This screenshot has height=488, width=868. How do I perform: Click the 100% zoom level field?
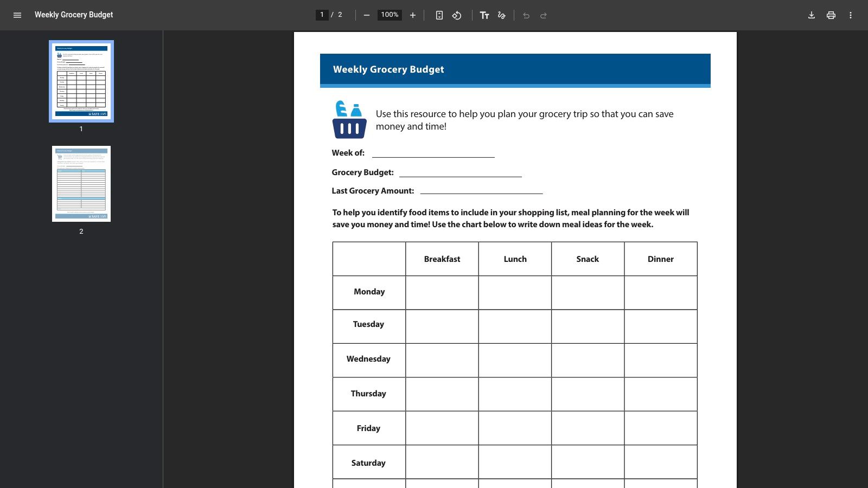390,15
